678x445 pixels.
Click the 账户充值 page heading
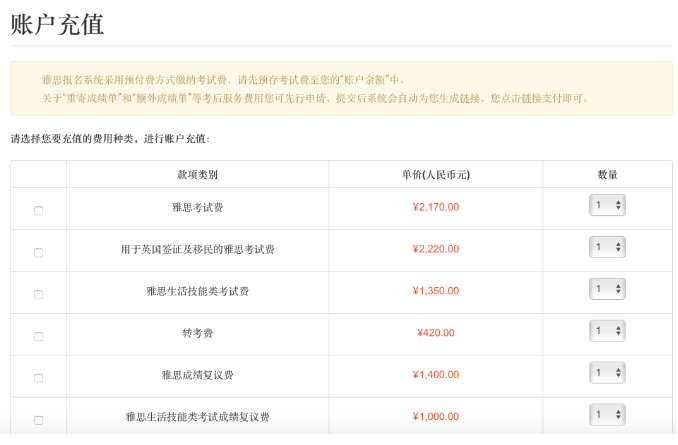click(x=57, y=24)
